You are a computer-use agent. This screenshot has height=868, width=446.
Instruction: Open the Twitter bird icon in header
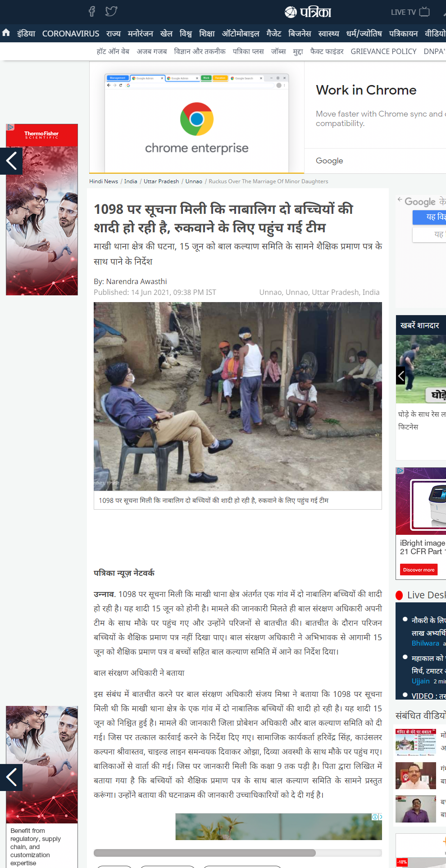111,11
